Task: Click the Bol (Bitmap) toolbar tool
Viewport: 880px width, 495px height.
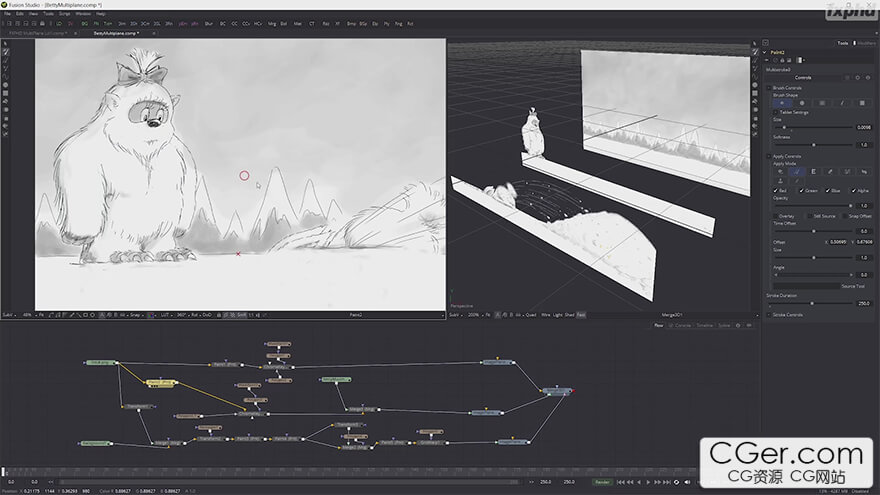Action: (x=283, y=22)
